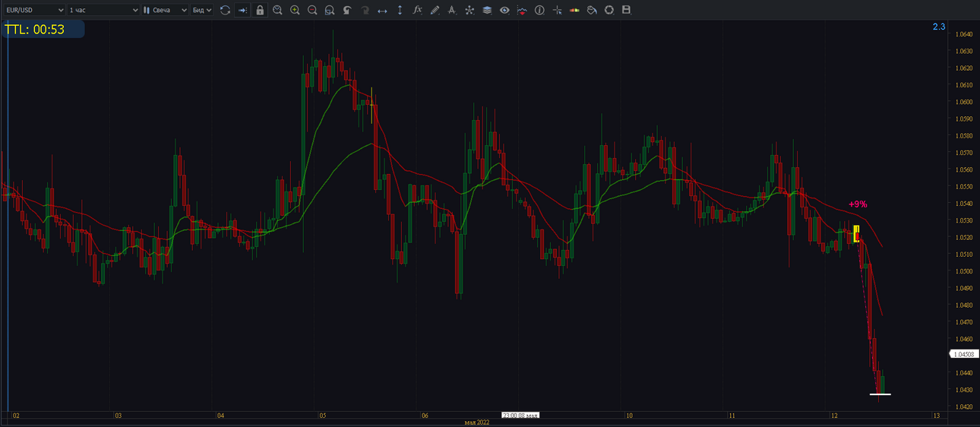Open the Свеча chart type dropdown
The height and width of the screenshot is (427, 980).
pyautogui.click(x=166, y=10)
